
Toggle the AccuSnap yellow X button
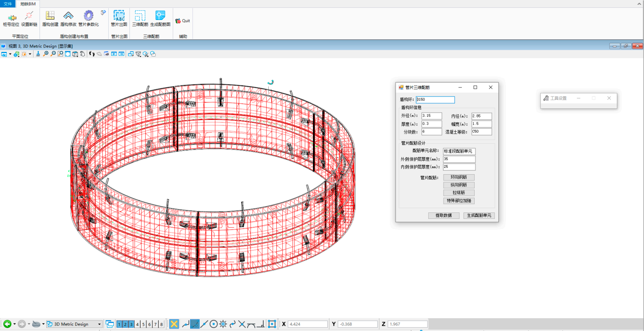[174, 324]
